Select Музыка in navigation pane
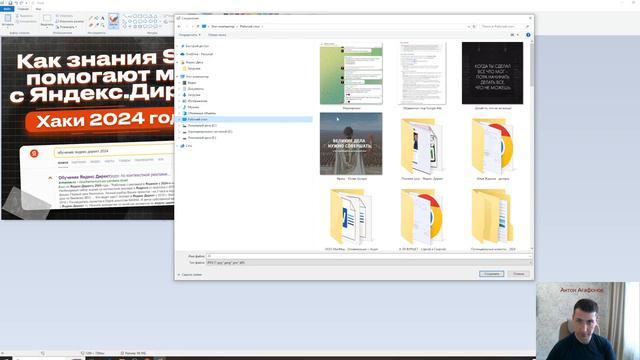 [x=190, y=107]
